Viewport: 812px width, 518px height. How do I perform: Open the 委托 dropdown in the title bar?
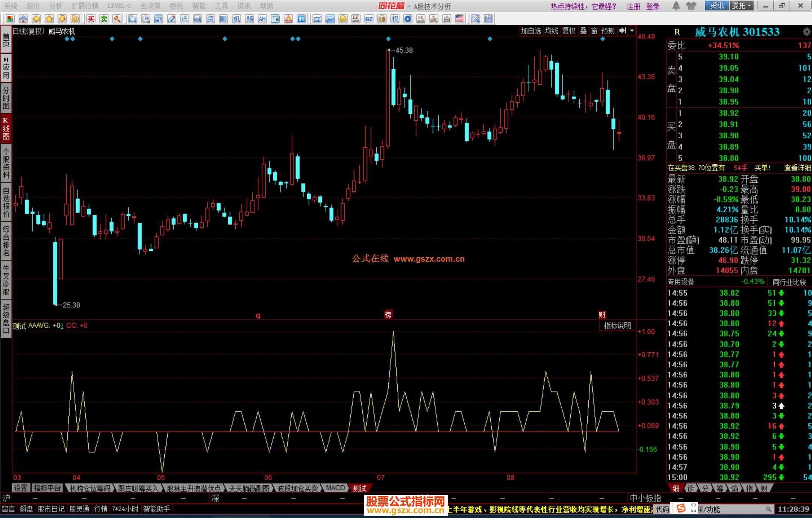point(741,6)
